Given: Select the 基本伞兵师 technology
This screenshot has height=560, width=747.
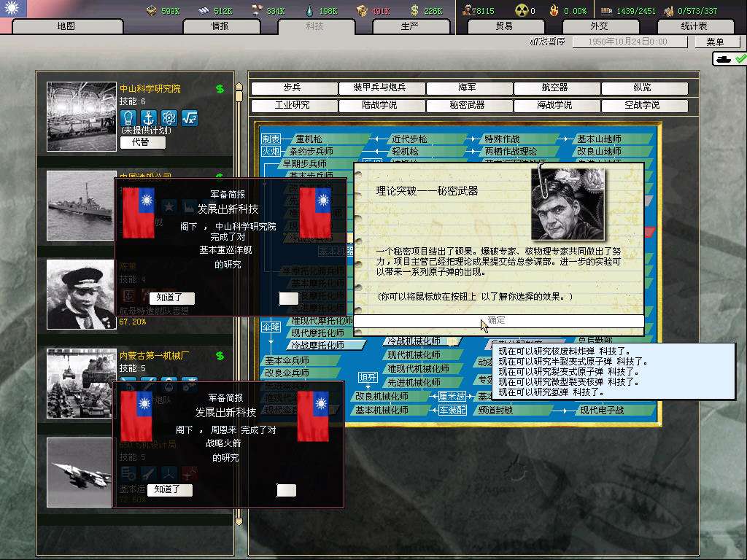Looking at the screenshot, I should click(x=300, y=361).
